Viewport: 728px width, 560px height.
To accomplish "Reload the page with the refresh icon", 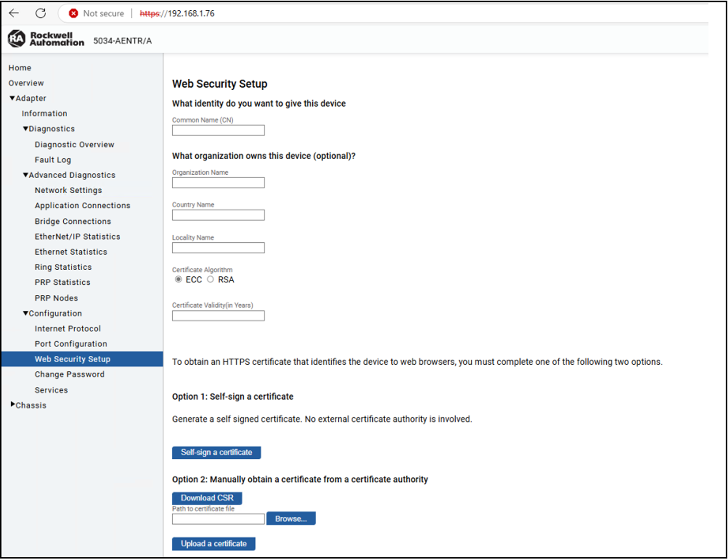I will pyautogui.click(x=41, y=13).
